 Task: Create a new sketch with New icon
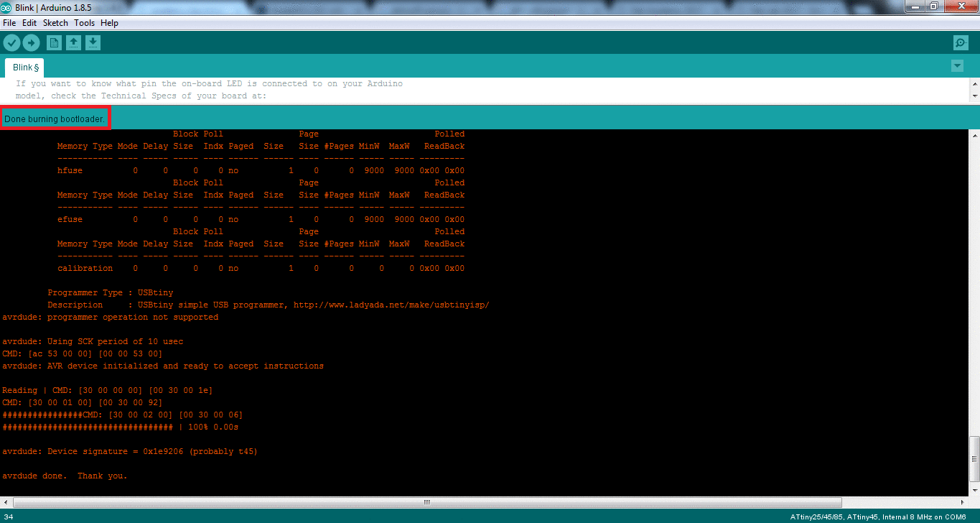pyautogui.click(x=55, y=43)
